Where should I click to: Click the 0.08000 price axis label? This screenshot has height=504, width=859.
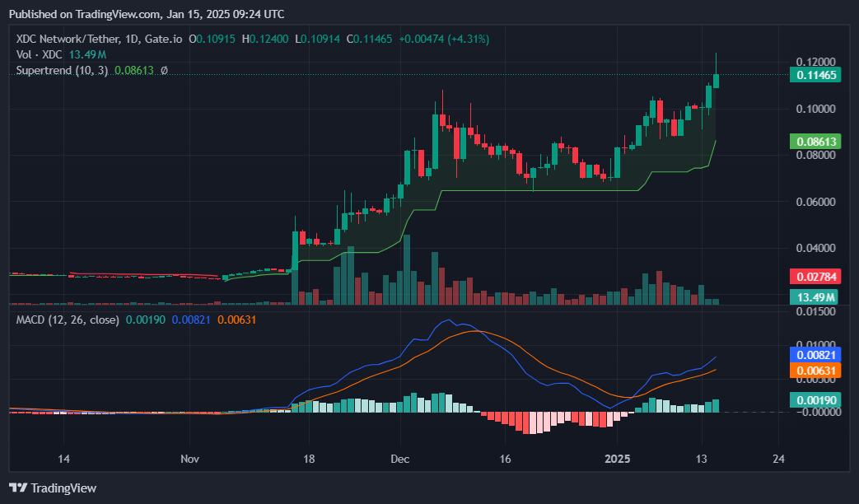point(815,155)
